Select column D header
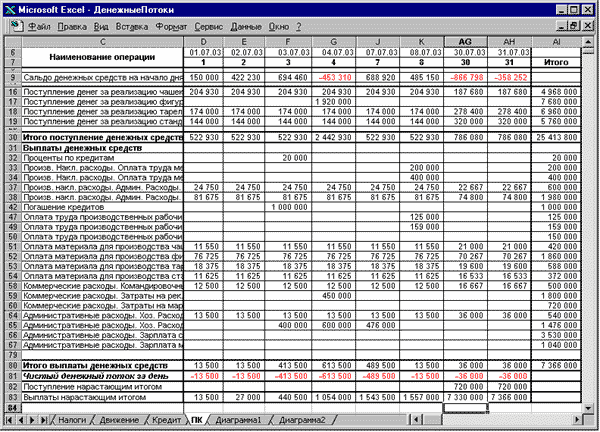The image size is (600, 432). tap(204, 42)
